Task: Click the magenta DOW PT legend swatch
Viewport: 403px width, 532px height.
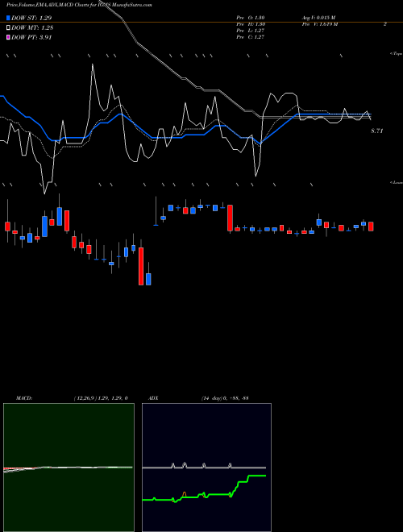Action: (x=9, y=37)
